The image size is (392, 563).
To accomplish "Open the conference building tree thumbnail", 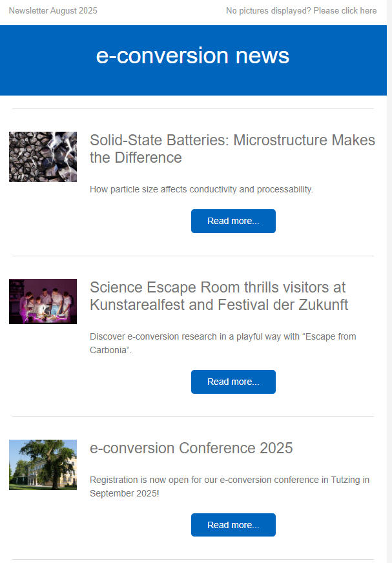I will point(43,465).
